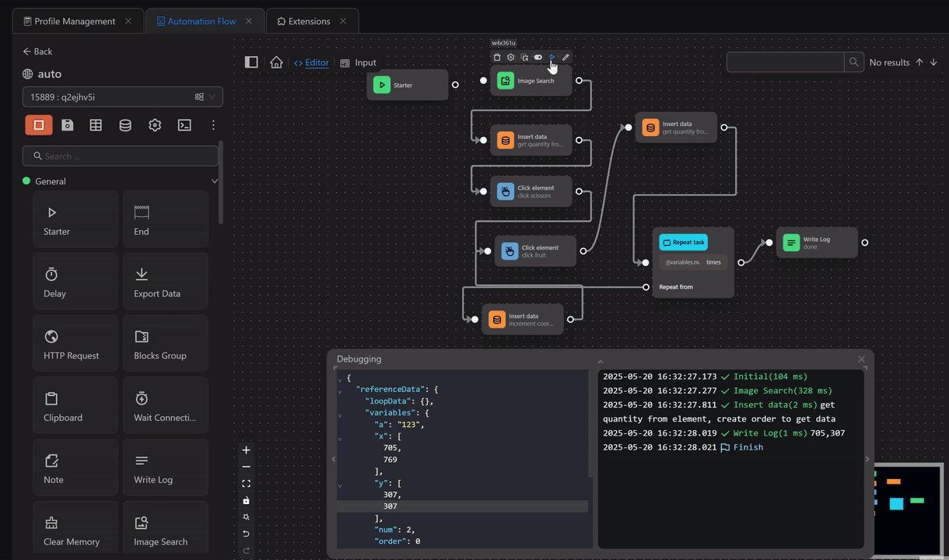Open the table view icon in sidebar
949x560 pixels.
[96, 125]
